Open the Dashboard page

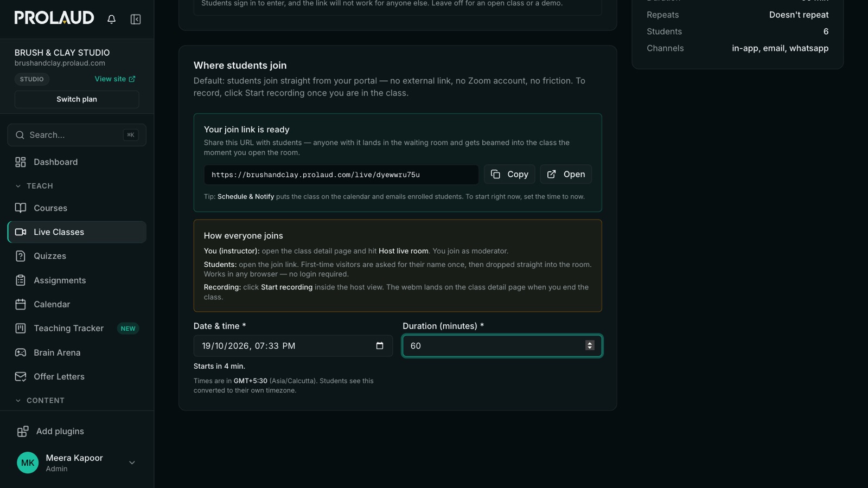click(76, 162)
